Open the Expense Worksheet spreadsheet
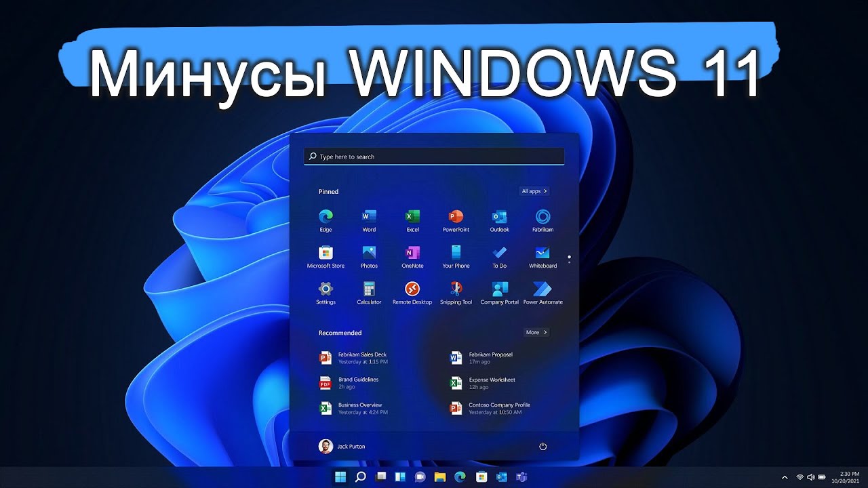This screenshot has width=868, height=488. 484,382
